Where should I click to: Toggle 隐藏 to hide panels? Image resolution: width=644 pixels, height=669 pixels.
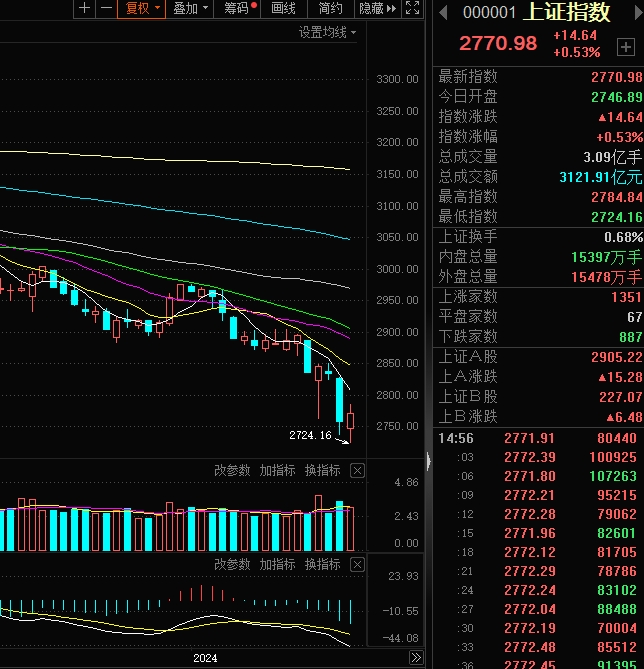tap(378, 8)
